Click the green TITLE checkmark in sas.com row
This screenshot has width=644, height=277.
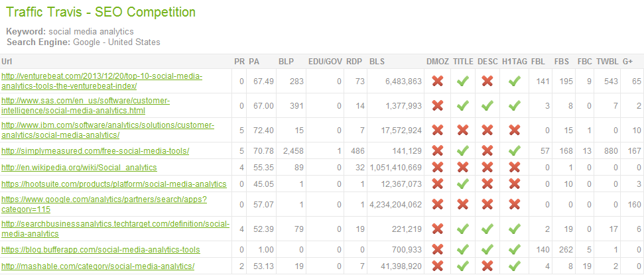tap(463, 106)
